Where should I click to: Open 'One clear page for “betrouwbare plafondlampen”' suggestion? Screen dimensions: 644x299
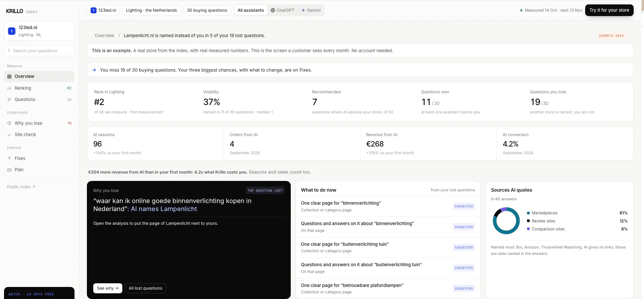pos(388,289)
